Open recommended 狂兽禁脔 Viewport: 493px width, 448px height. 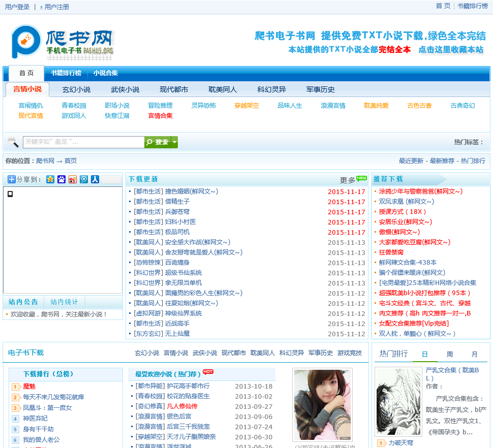pos(391,252)
